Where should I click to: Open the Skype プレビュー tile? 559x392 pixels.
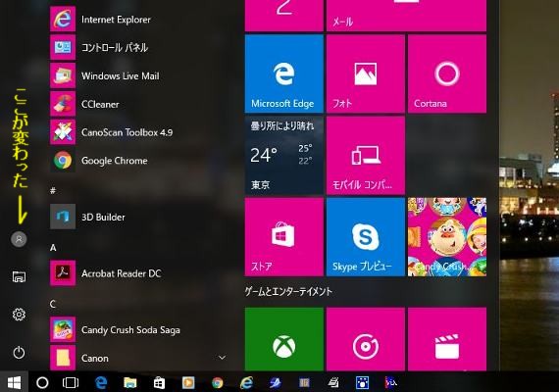(x=366, y=237)
